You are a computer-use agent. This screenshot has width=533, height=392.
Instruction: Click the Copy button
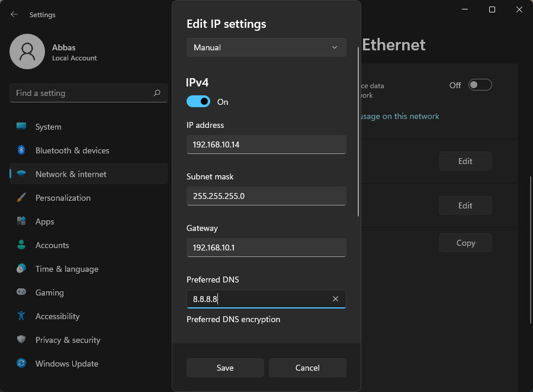coord(465,243)
